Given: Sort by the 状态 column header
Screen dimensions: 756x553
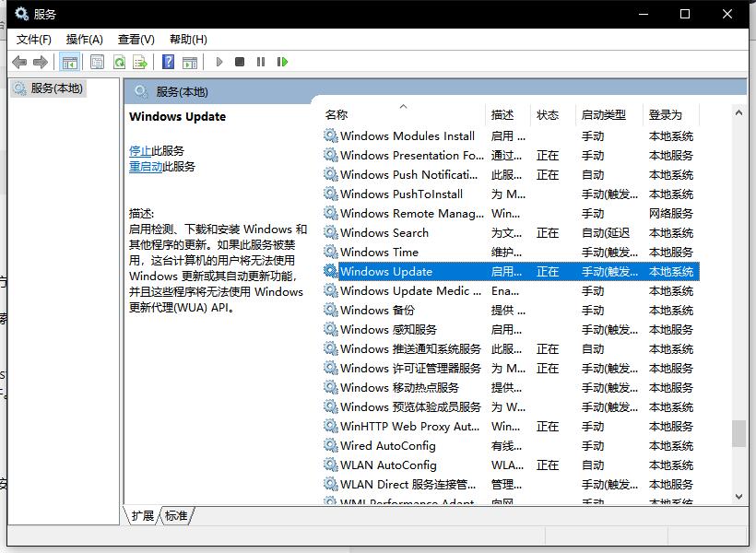Looking at the screenshot, I should coord(553,114).
